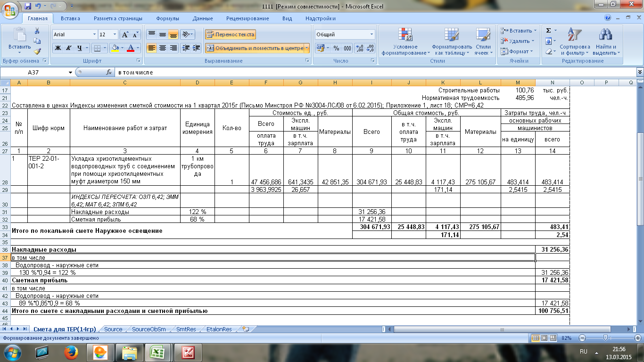
Task: Click the Cut scissors icon
Action: 37,31
